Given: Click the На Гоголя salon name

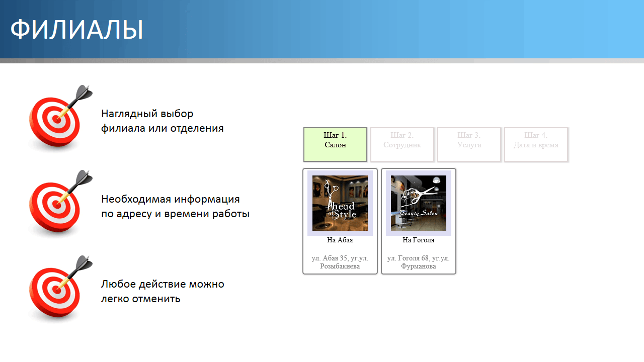Looking at the screenshot, I should [x=419, y=240].
